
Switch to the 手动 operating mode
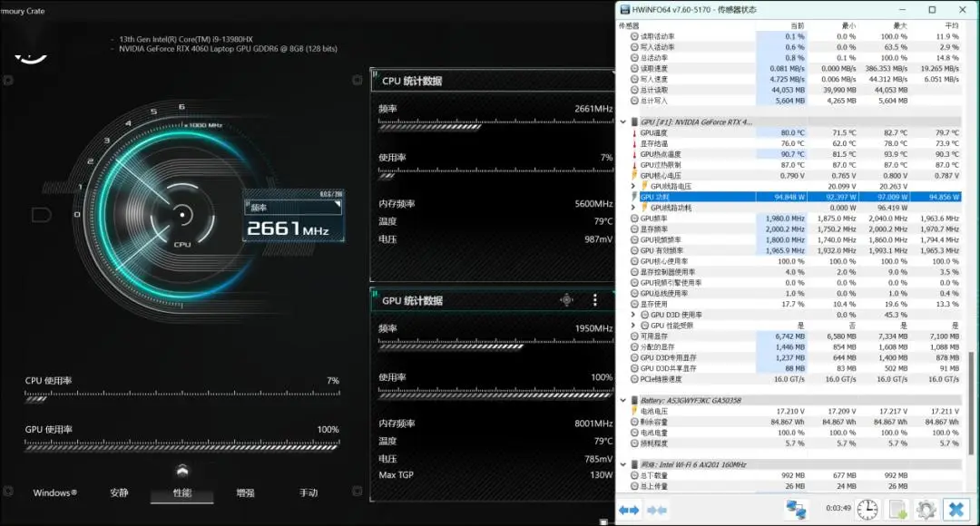point(309,492)
